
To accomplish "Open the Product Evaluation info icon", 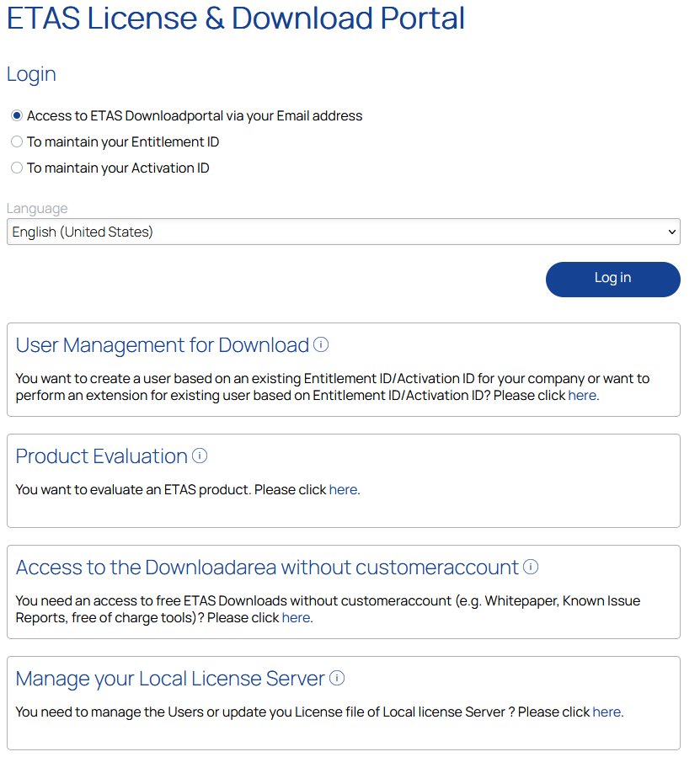I will coord(200,456).
